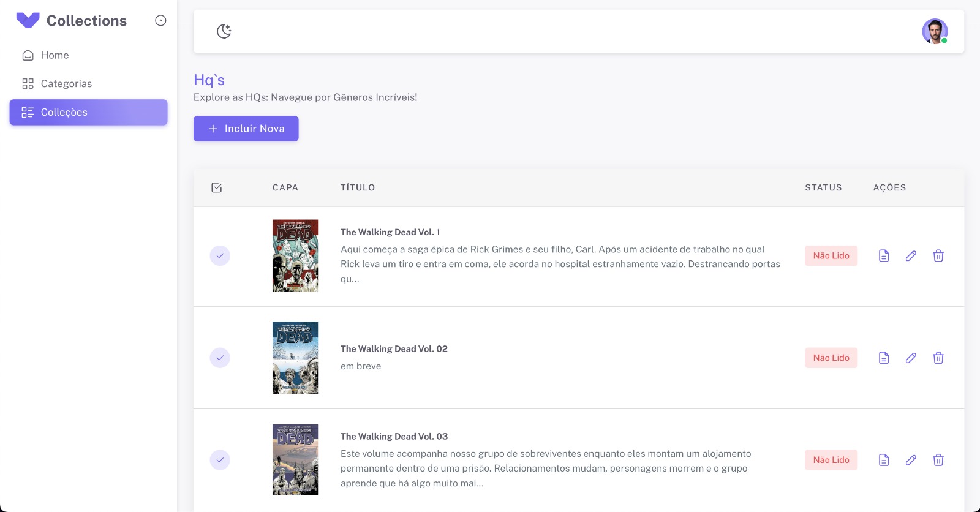Open details document for Walking Dead Vol. 1
Image resolution: width=980 pixels, height=512 pixels.
tap(884, 255)
